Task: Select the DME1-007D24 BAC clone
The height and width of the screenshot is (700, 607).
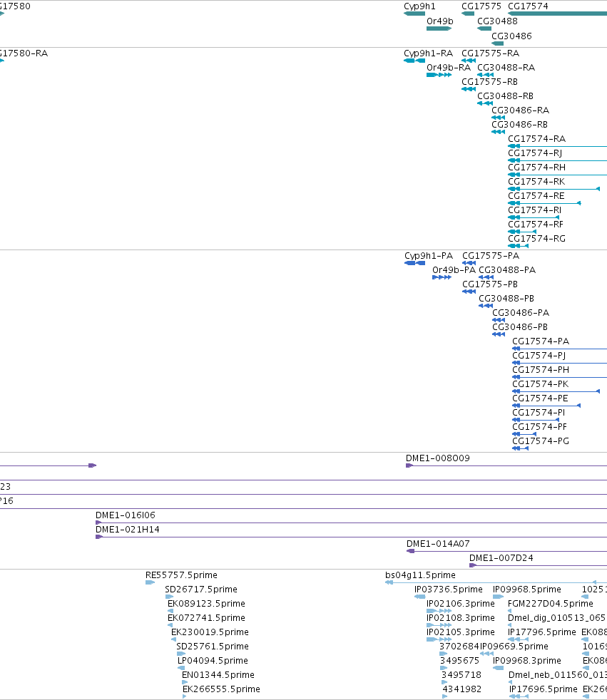Action: tap(538, 565)
